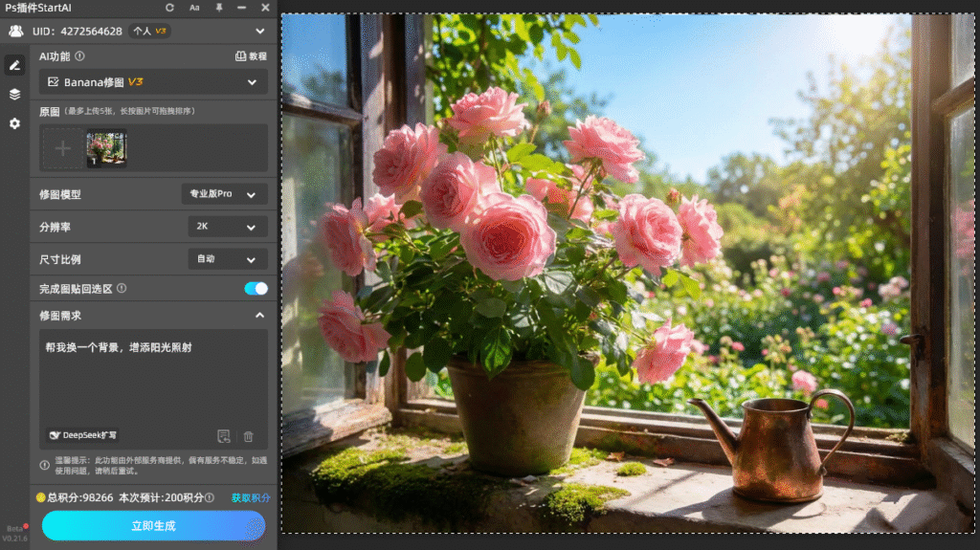Click the Aa font size icon
Viewport: 980px width, 550px height.
[194, 8]
